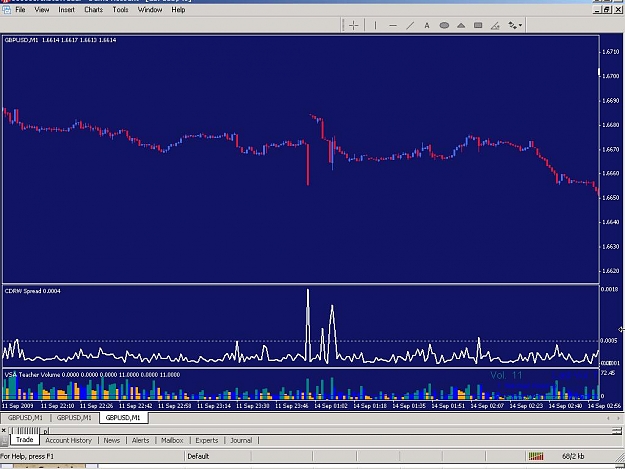Switch to the News tab

[x=112, y=440]
